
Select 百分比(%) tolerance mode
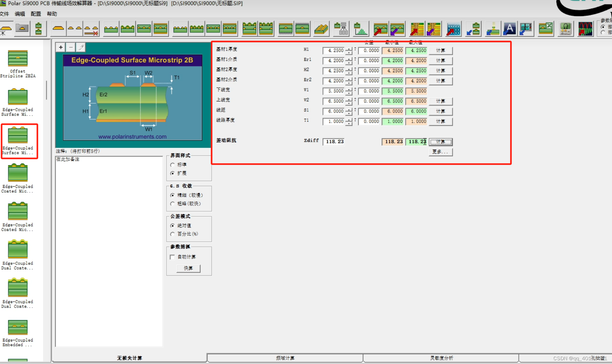pos(173,234)
